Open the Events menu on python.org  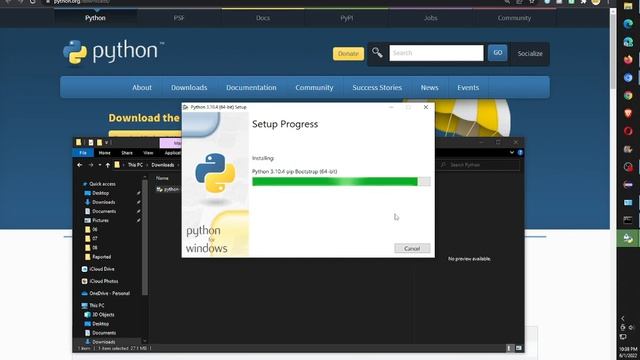(468, 87)
